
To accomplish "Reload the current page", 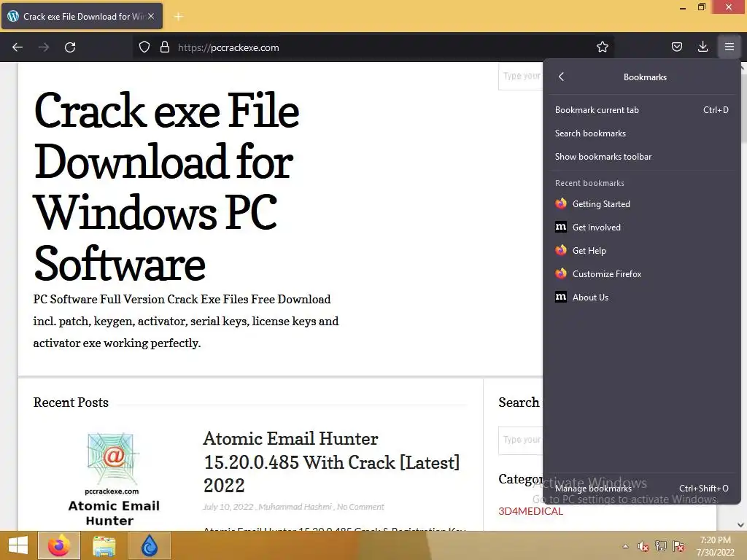I will coord(70,47).
